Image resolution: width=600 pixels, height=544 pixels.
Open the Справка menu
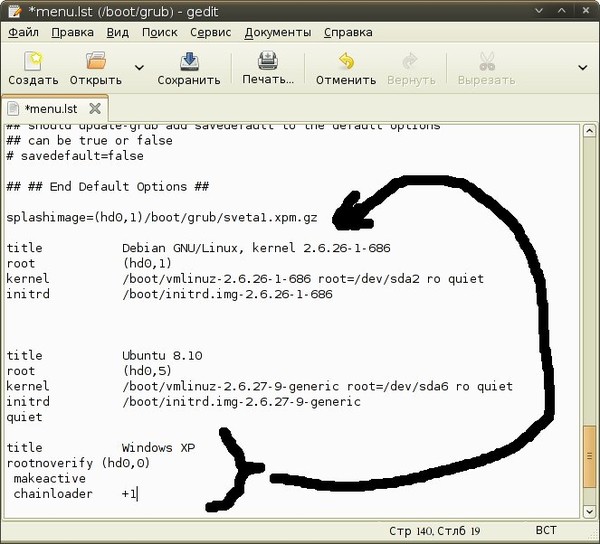348,33
